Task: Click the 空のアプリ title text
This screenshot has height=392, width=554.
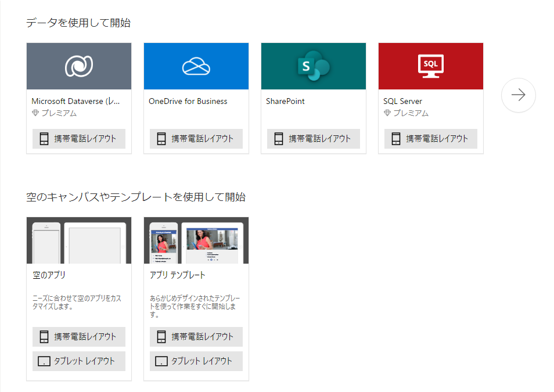Action: tap(49, 275)
